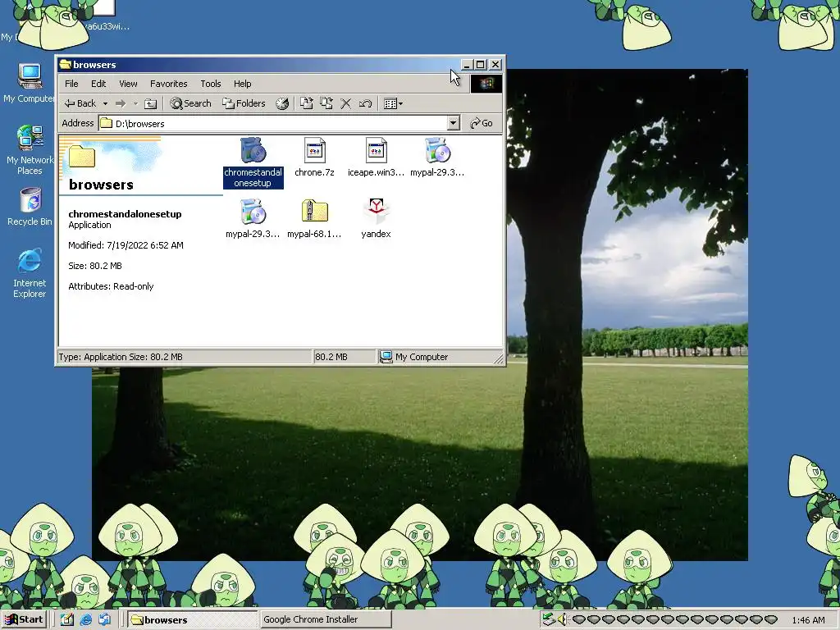The width and height of the screenshot is (840, 630).
Task: Click the Copy To toolbar icon
Action: point(326,103)
